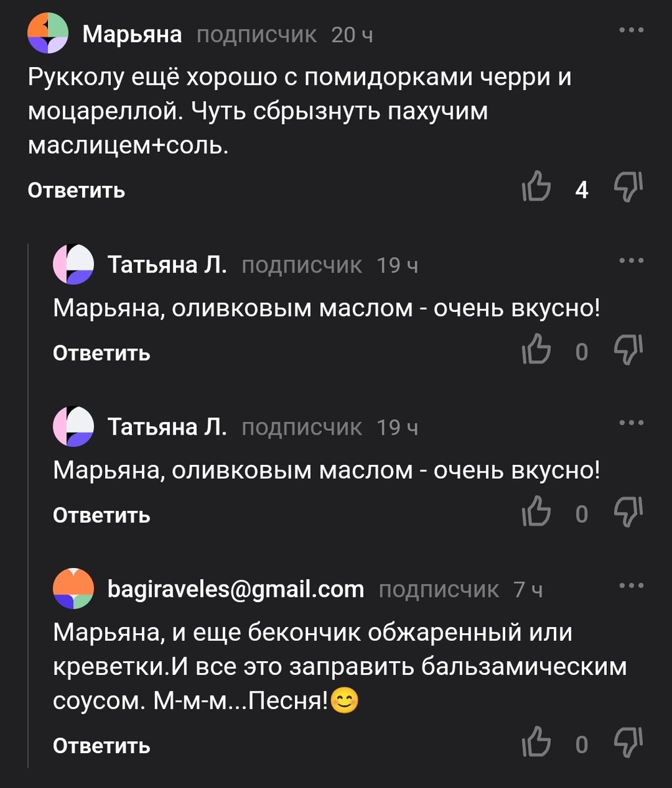Like Марьяна's comment about руккола
672x788 pixels.
pos(537,190)
